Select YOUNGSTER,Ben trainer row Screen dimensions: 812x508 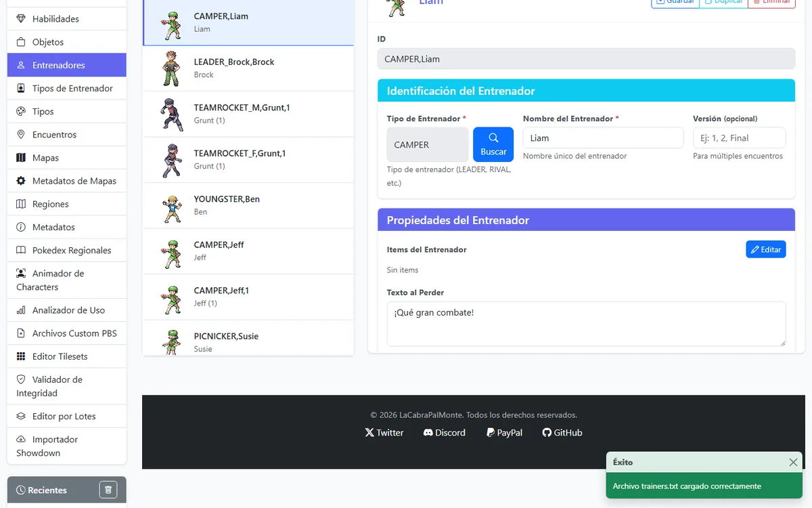(248, 205)
